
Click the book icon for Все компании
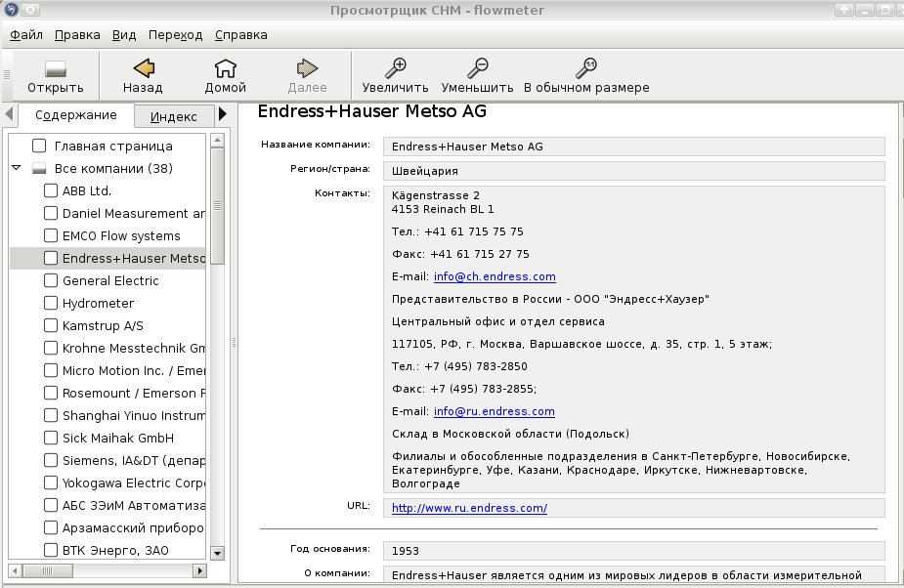(x=39, y=169)
